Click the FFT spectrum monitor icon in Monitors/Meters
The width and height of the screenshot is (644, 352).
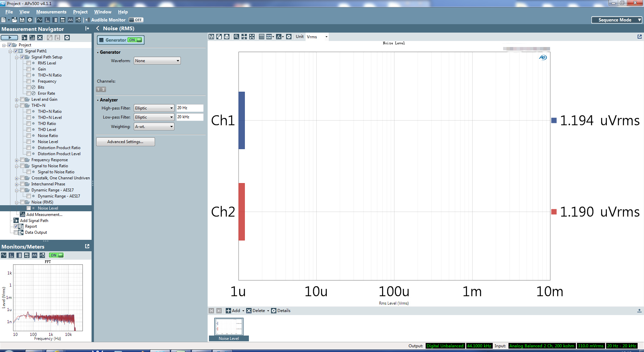pos(11,255)
